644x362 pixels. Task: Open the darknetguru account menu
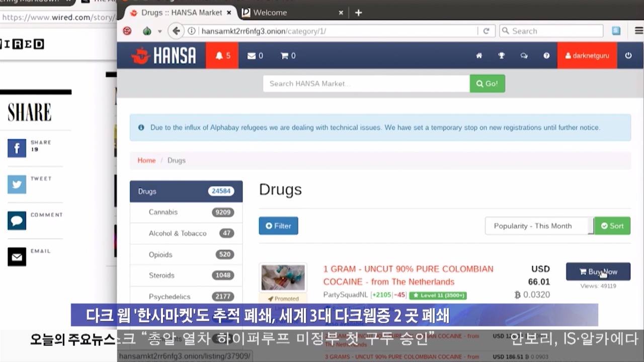coord(587,55)
